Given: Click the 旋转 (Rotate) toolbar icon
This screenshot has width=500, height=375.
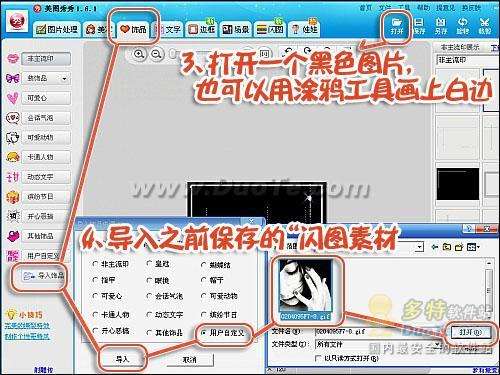Looking at the screenshot, I should (462, 26).
